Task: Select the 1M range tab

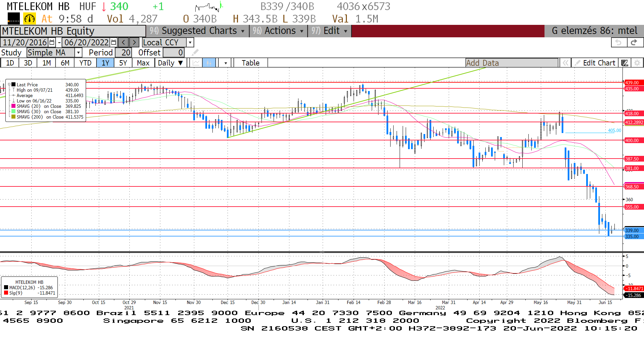Action: click(46, 63)
